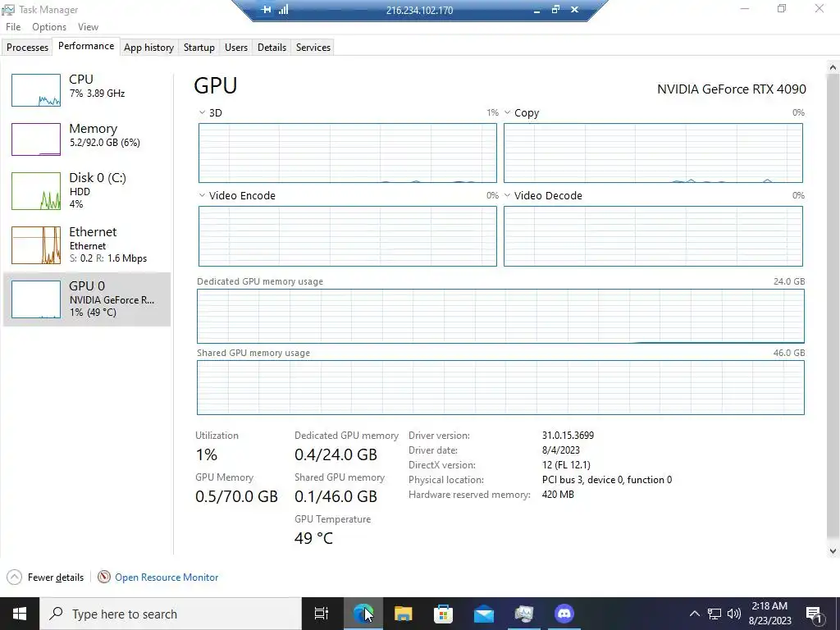The height and width of the screenshot is (630, 840).
Task: Click the volume speaker tray icon
Action: click(x=734, y=614)
